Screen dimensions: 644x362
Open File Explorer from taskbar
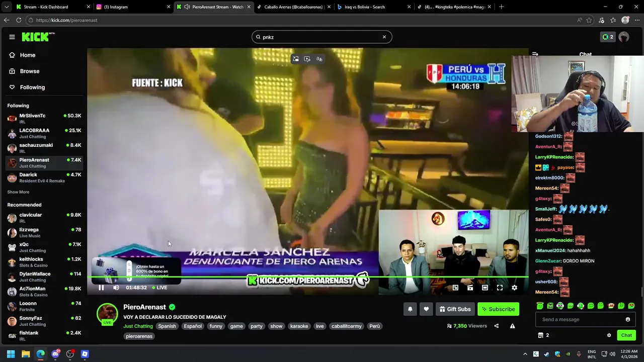pos(26,354)
